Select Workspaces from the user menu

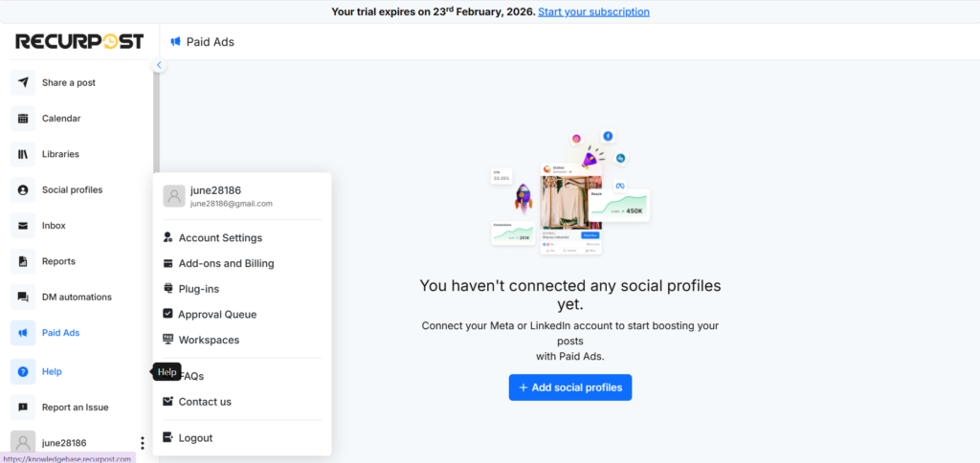pyautogui.click(x=209, y=340)
